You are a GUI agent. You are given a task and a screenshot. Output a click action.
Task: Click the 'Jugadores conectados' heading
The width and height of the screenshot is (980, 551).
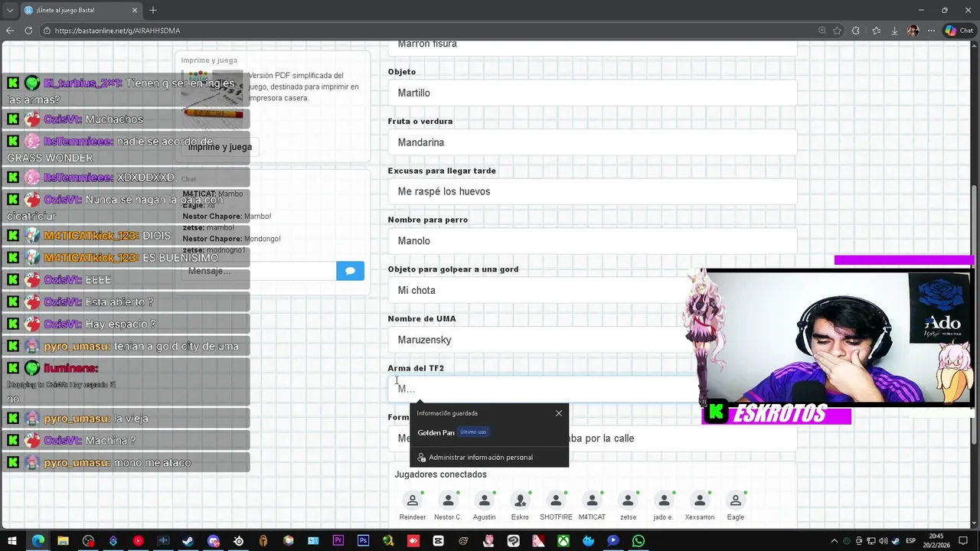pos(440,474)
